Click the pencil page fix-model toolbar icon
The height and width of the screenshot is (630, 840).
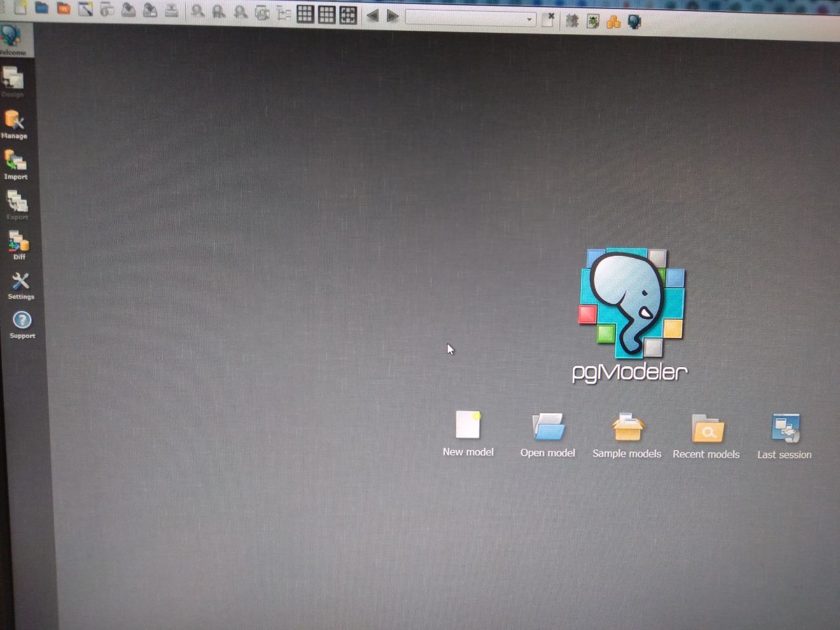coord(85,9)
